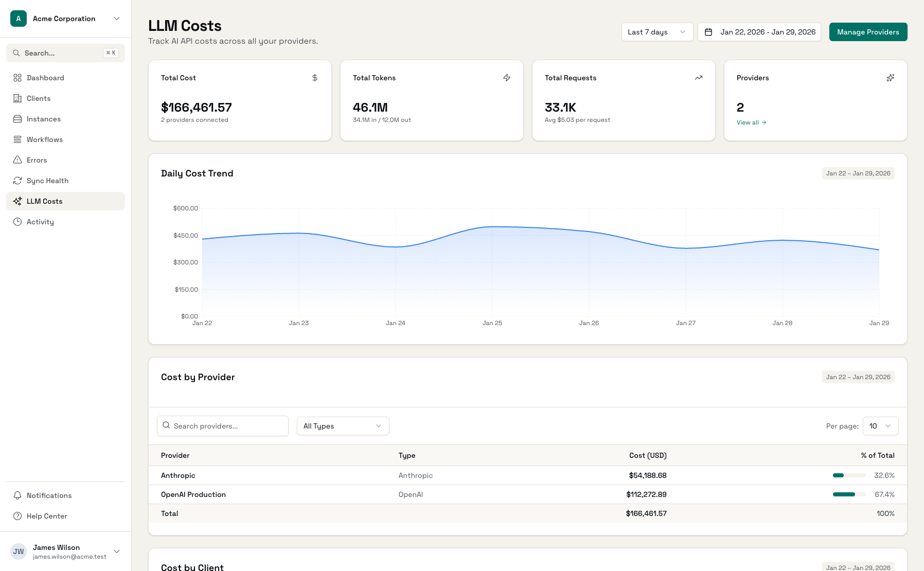The image size is (924, 571).
Task: Open the Per page count dropdown
Action: click(x=880, y=426)
